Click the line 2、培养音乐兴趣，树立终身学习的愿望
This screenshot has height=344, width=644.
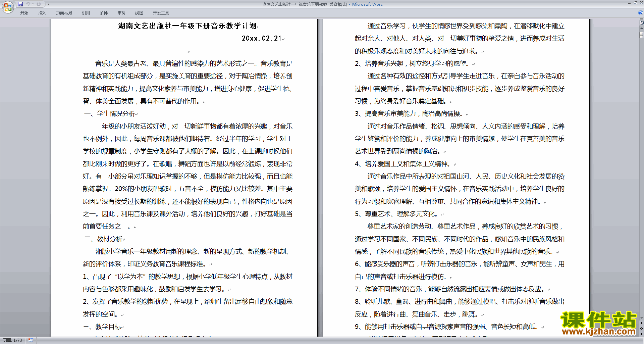click(x=413, y=63)
